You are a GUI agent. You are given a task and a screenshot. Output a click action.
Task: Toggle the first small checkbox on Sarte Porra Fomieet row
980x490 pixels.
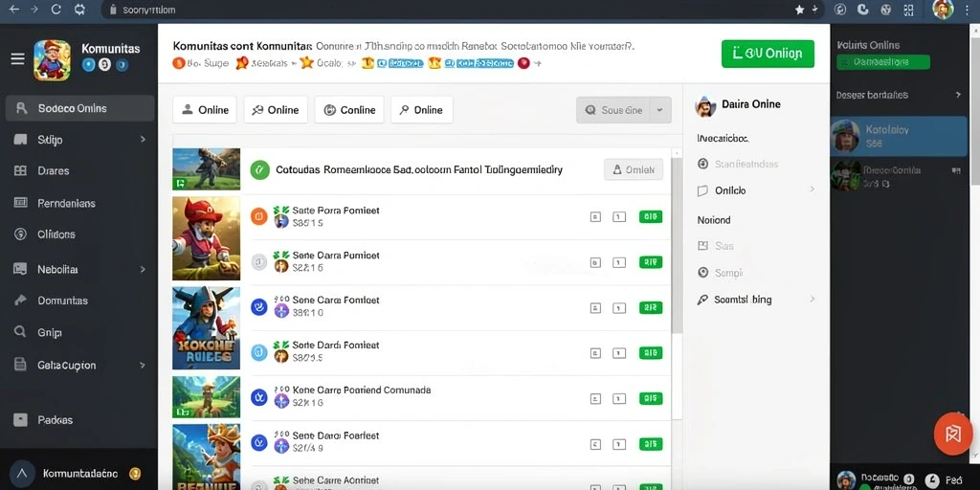595,217
